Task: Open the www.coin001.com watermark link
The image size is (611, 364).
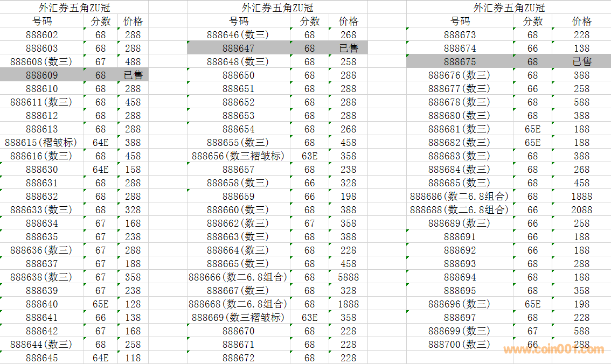Action: [x=553, y=349]
